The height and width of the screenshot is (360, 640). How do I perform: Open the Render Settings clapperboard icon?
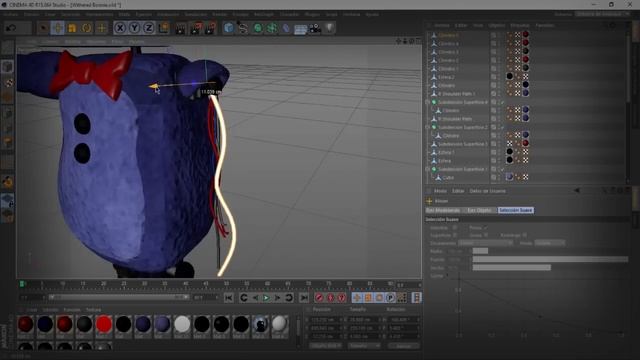point(210,28)
